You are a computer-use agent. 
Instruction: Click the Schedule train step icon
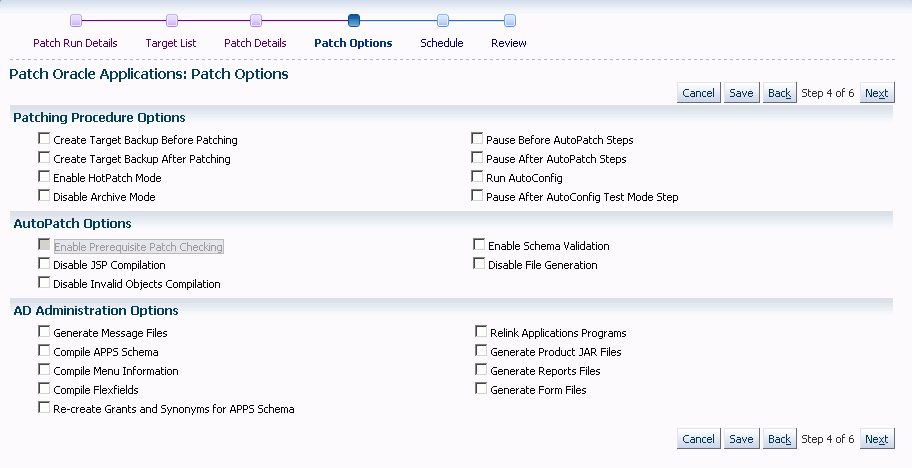(443, 21)
